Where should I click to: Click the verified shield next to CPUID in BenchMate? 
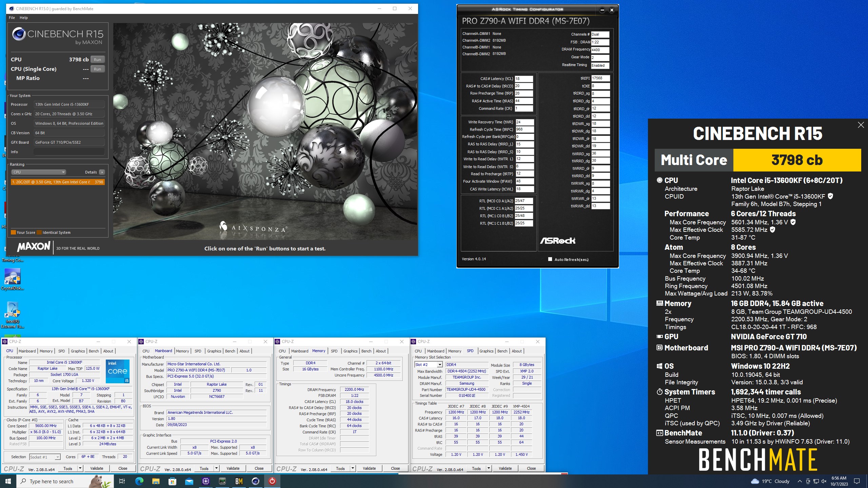point(830,196)
